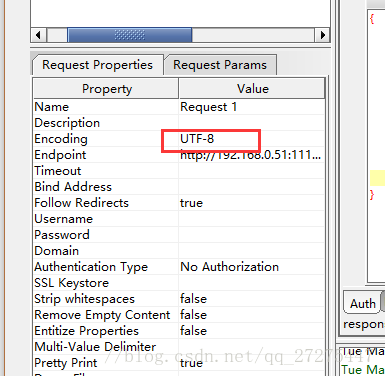This screenshot has height=376, width=385.
Task: Select the Request Properties tab
Action: coord(97,65)
